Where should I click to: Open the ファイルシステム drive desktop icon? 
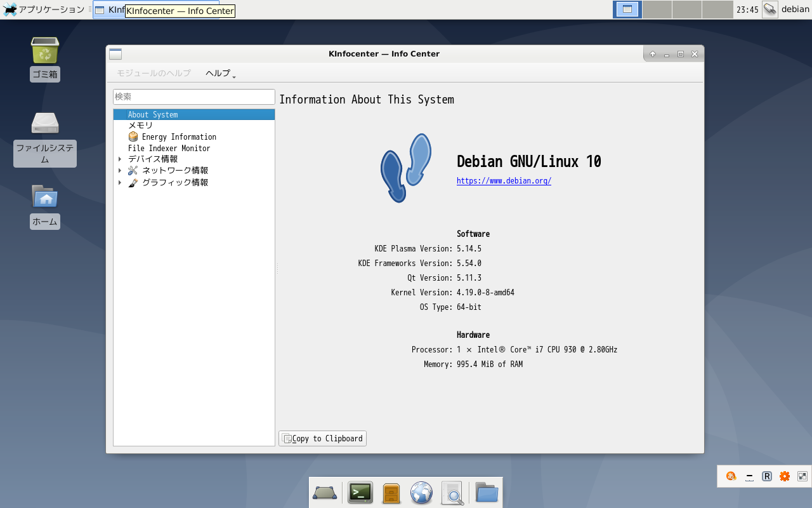pos(44,123)
